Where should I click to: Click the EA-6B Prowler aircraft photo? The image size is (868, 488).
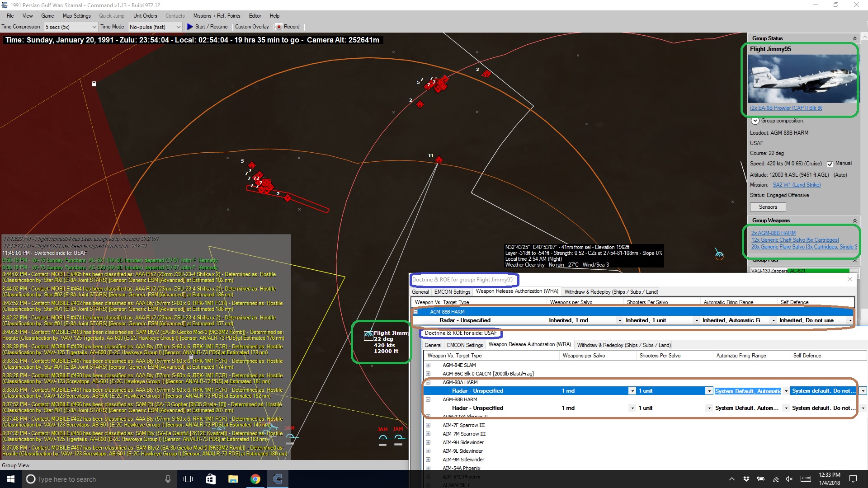click(x=802, y=79)
